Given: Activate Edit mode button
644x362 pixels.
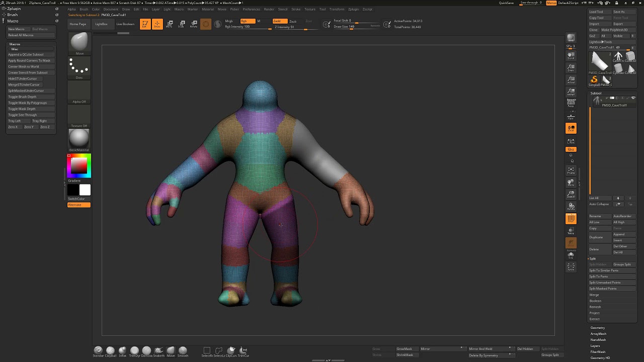Looking at the screenshot, I should [145, 24].
